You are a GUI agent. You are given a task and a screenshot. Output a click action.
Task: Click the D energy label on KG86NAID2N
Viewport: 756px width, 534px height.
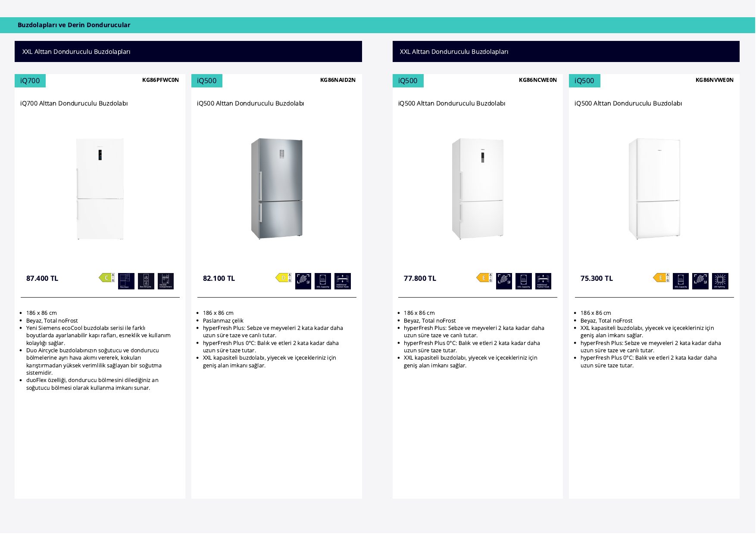[x=284, y=278]
